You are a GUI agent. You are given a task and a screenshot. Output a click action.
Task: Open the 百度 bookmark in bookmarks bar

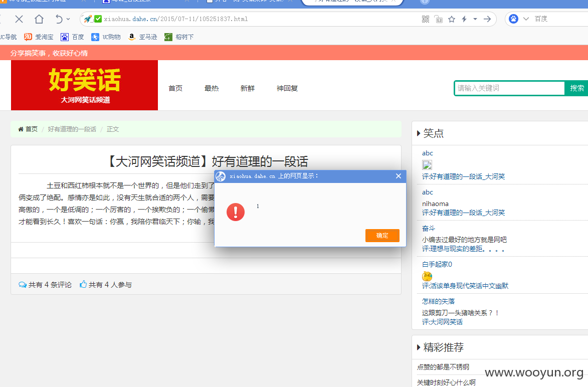(72, 37)
